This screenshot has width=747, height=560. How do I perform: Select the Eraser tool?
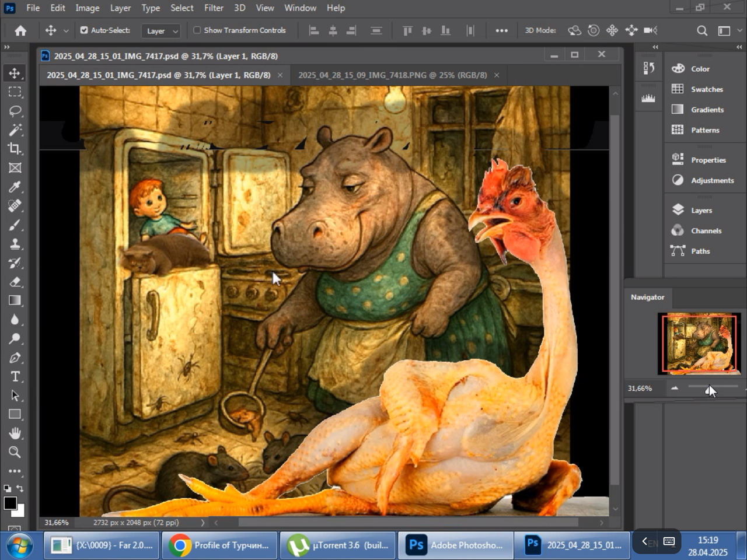tap(15, 282)
